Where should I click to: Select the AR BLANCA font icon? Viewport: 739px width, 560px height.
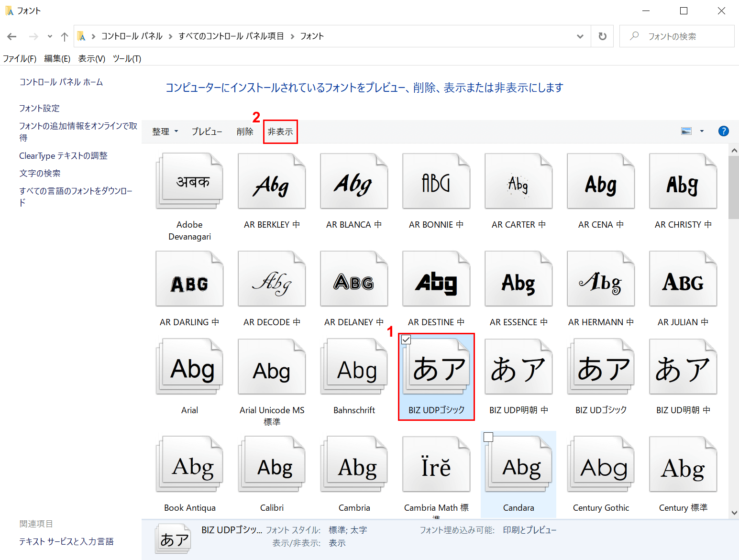(x=354, y=181)
